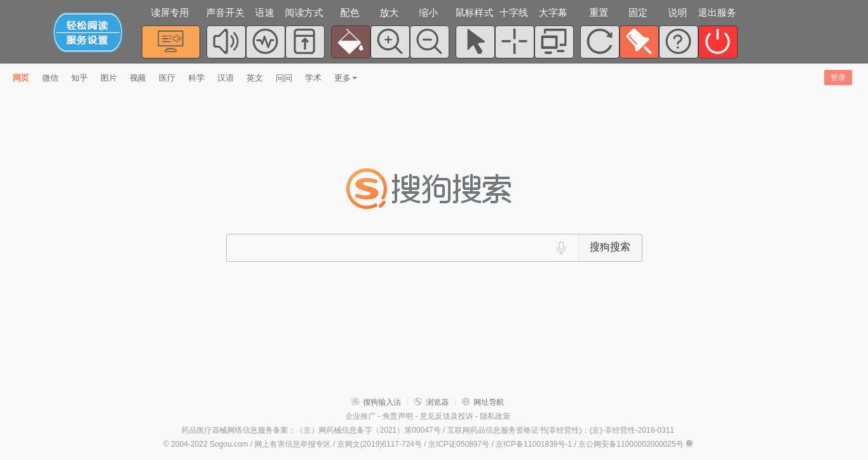Click the 京ICP备11001839号-1 link
The image size is (868, 460).
pos(534,444)
